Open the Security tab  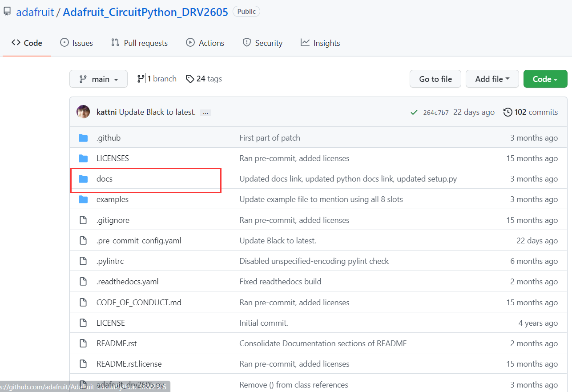coord(262,43)
